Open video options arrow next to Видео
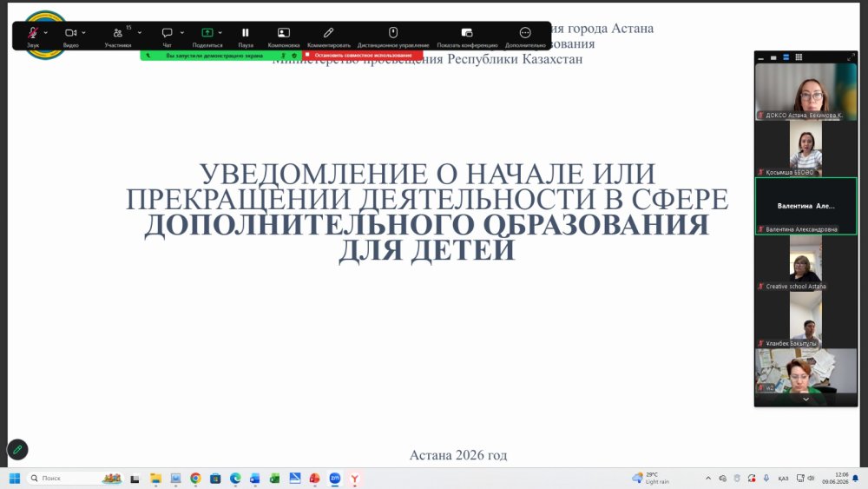The width and height of the screenshot is (868, 489). point(83,33)
